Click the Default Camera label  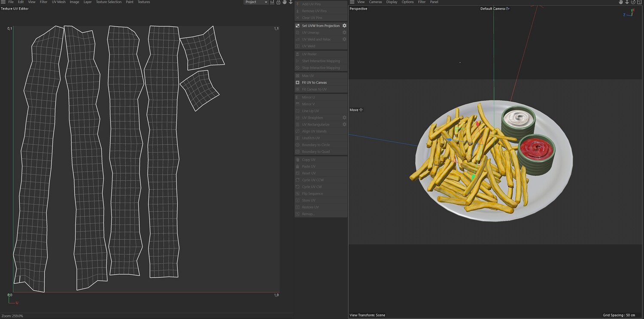coord(493,9)
